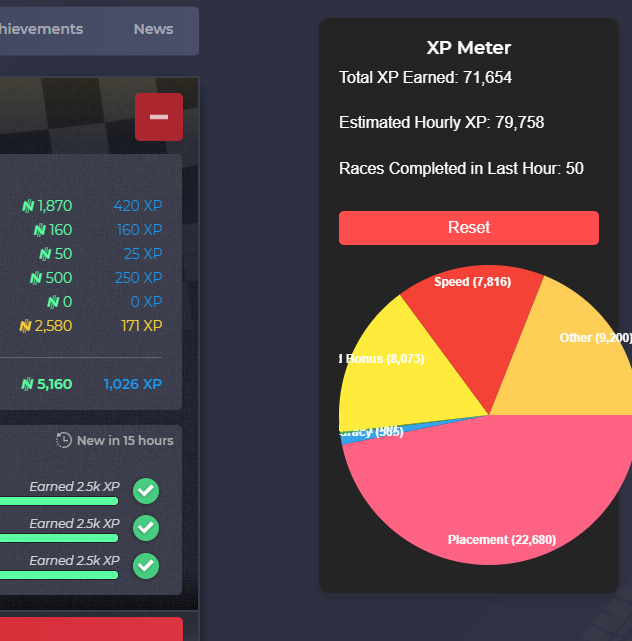Click the third green checkmark for Earned 2.5k XP
Viewport: 632px width, 641px height.
point(146,566)
